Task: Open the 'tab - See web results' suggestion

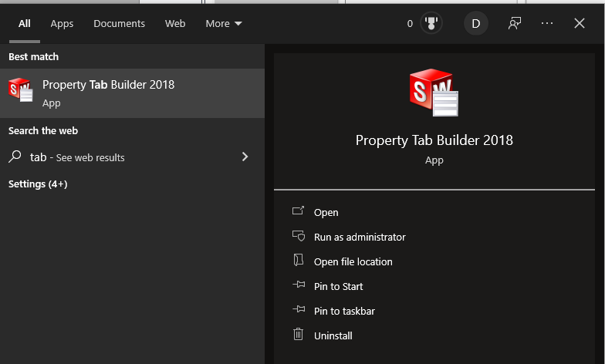Action: point(132,157)
